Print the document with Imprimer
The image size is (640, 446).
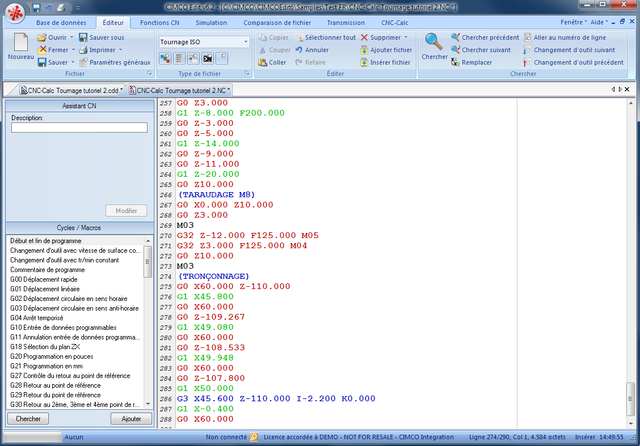[97, 50]
